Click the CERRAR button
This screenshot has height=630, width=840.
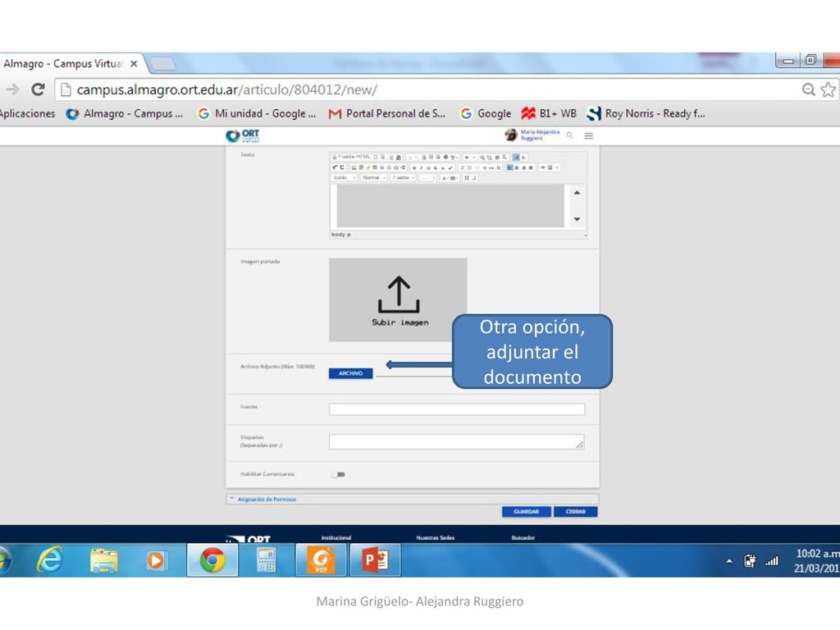575,512
